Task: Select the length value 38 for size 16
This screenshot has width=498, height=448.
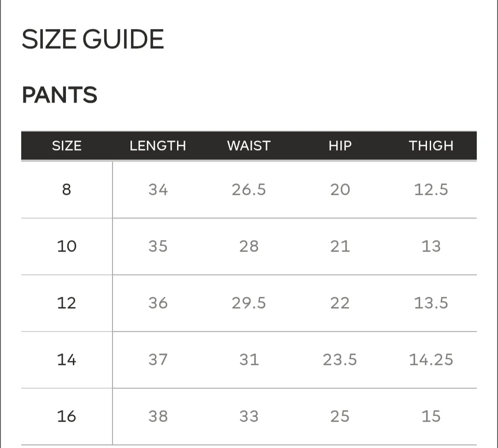Action: [x=158, y=416]
